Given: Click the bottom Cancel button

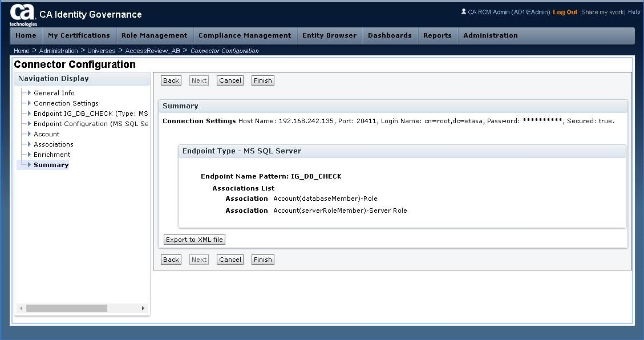Looking at the screenshot, I should tap(230, 260).
